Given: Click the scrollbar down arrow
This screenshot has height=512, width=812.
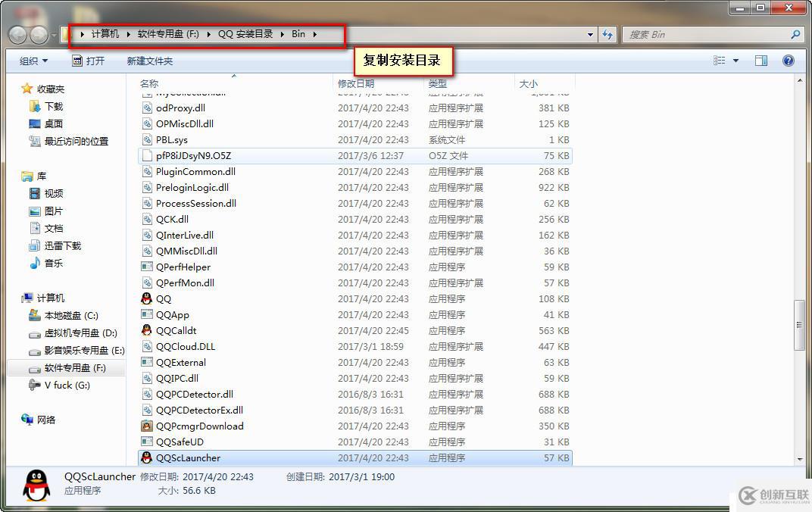Looking at the screenshot, I should pos(800,459).
